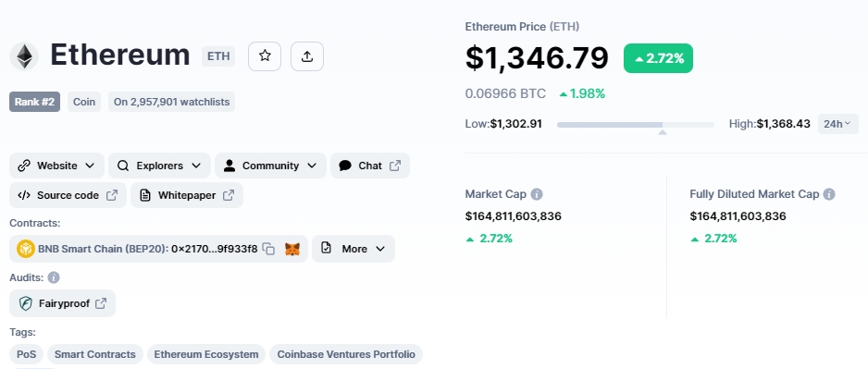This screenshot has height=369, width=868.
Task: Click the share upload icon
Action: (307, 55)
